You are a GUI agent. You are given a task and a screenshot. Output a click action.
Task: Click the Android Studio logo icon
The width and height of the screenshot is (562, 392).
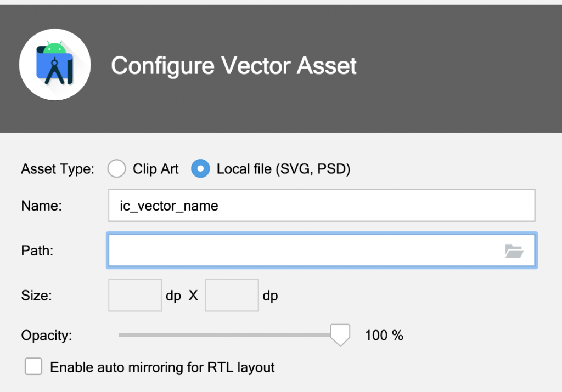pos(55,65)
